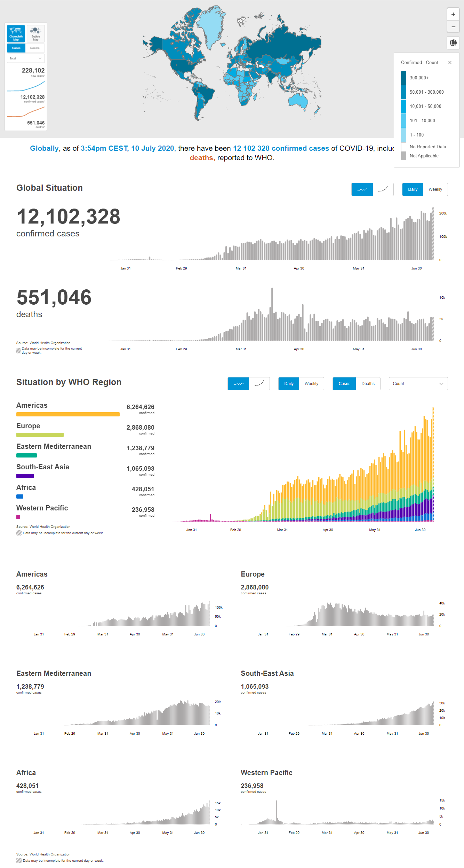Zoom out of the world map
Viewport: 464px width, 868px height.
pyautogui.click(x=453, y=27)
